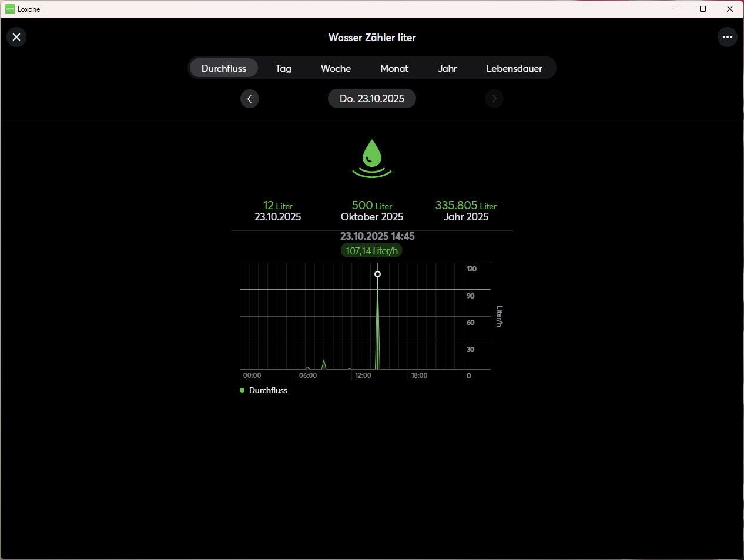Switch to the Tag tab

click(x=283, y=68)
